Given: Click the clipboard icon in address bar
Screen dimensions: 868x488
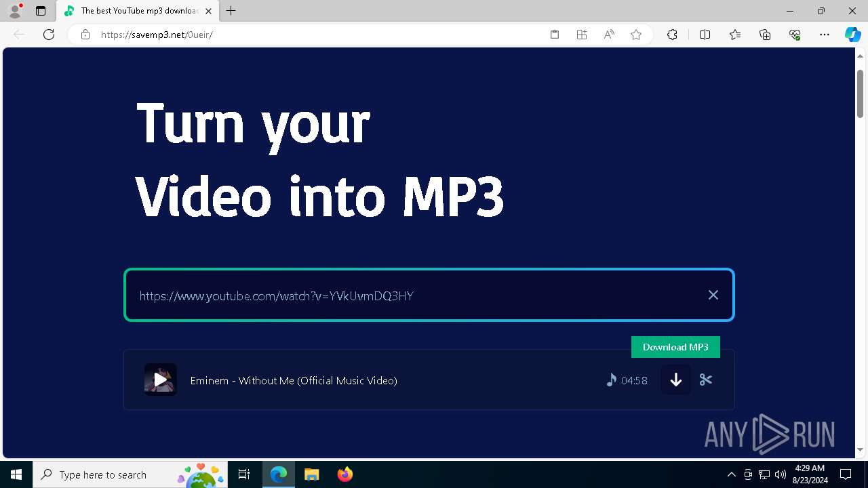Looking at the screenshot, I should tap(555, 35).
